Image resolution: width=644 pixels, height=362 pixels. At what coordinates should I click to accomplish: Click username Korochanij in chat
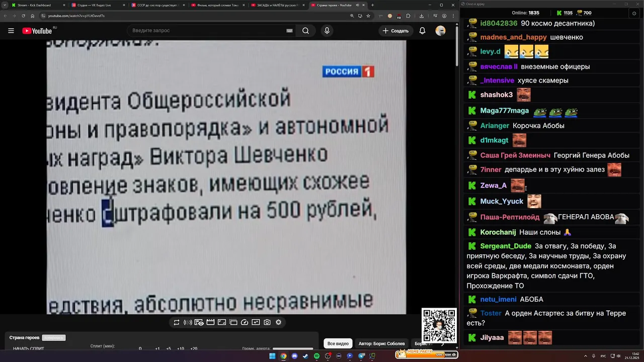click(x=498, y=232)
